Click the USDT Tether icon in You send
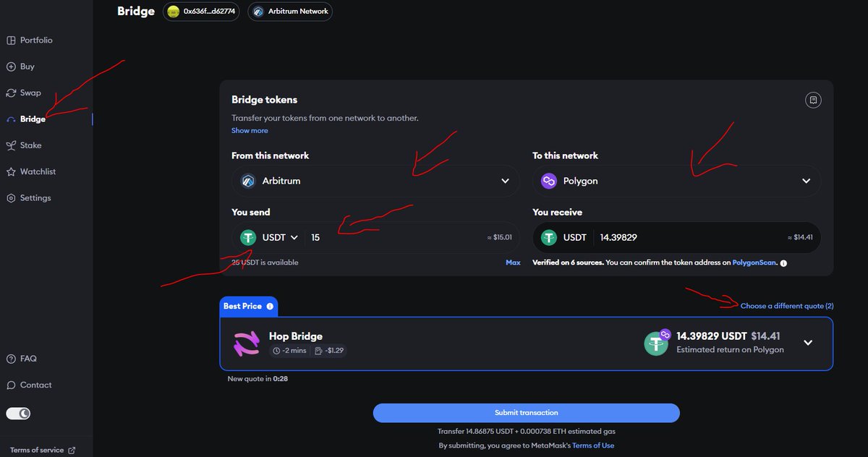Viewport: 868px width, 457px height. (249, 237)
